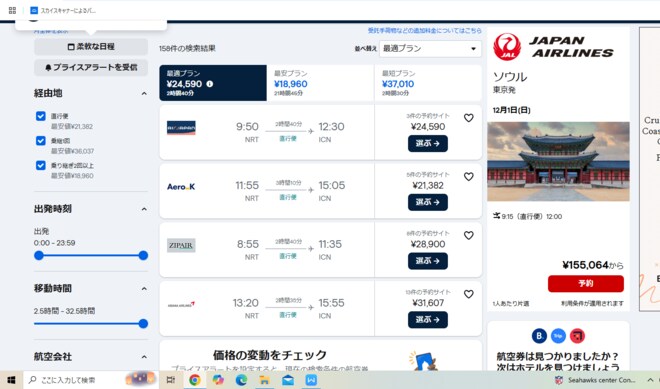This screenshot has height=389, width=660.
Task: Switch to the 最短プラン ¥37,010 tab
Action: 428,83
